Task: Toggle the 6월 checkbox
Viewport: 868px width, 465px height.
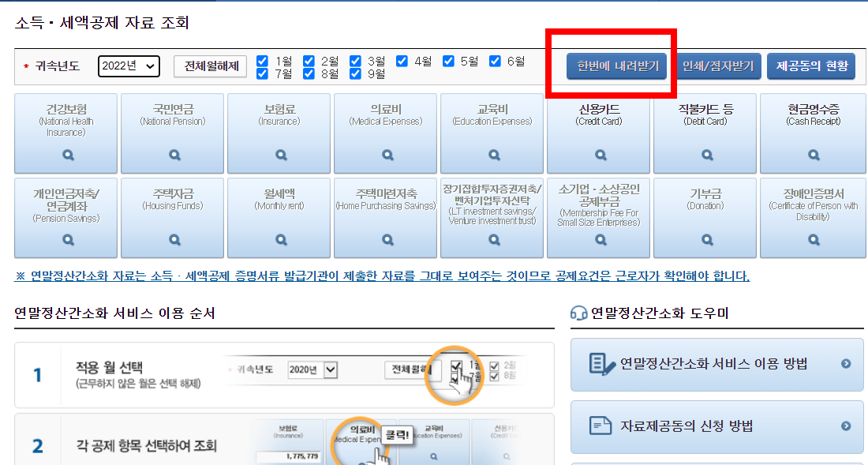Action: pos(495,61)
